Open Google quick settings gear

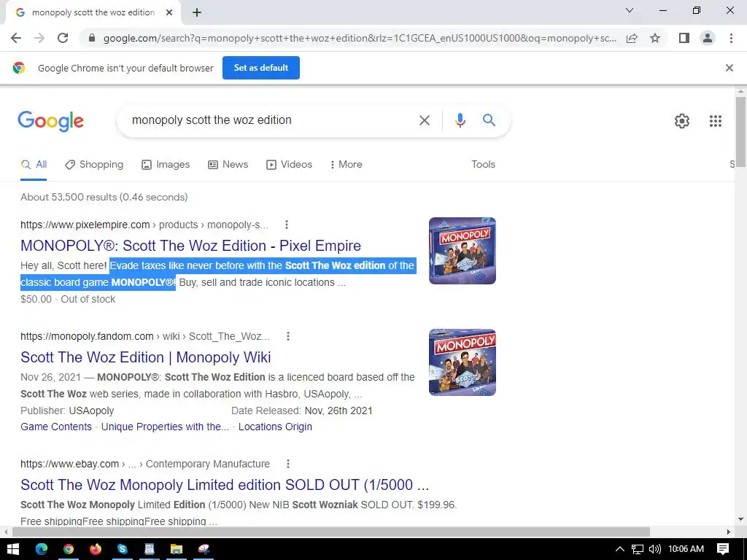[x=682, y=121]
